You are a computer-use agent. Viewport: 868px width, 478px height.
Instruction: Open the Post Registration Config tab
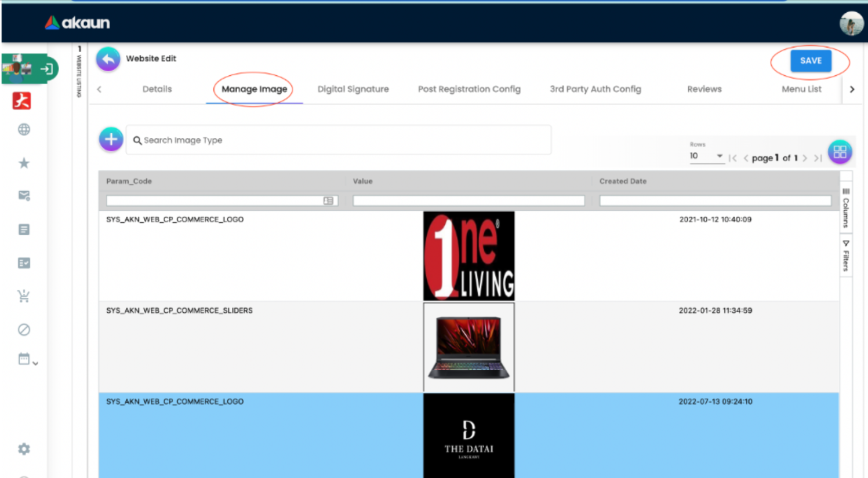tap(469, 89)
